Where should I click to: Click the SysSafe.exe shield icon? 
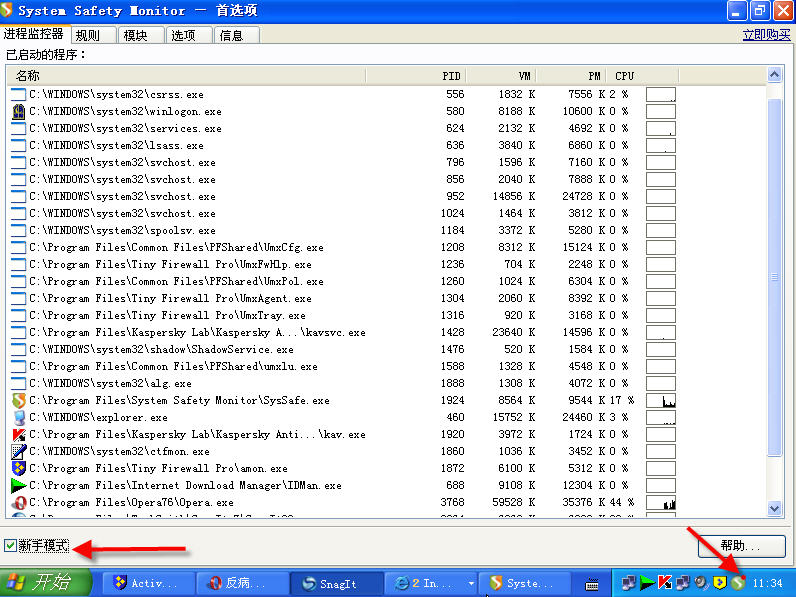(x=19, y=401)
